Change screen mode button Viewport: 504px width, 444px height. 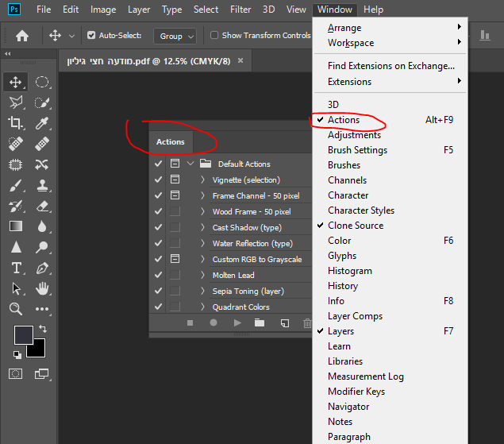42,374
